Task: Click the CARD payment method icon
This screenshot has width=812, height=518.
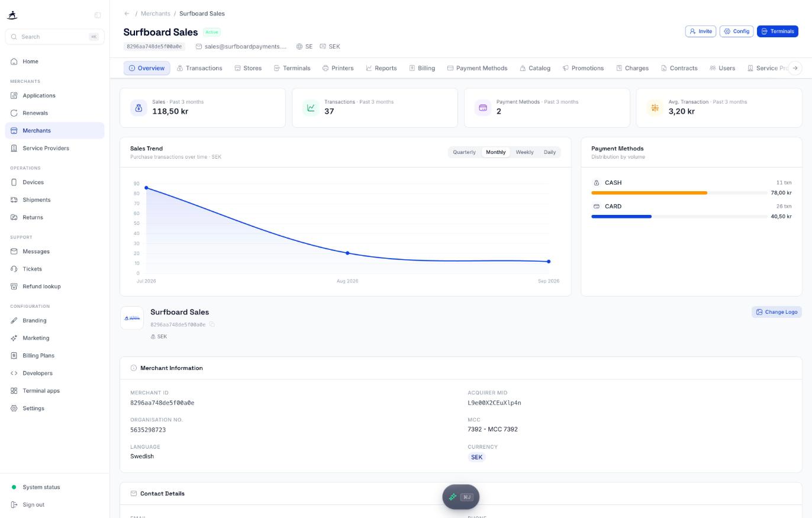Action: 597,207
